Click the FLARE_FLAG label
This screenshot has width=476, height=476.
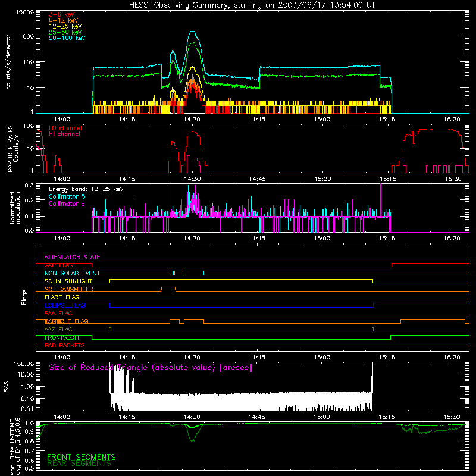coord(62,297)
